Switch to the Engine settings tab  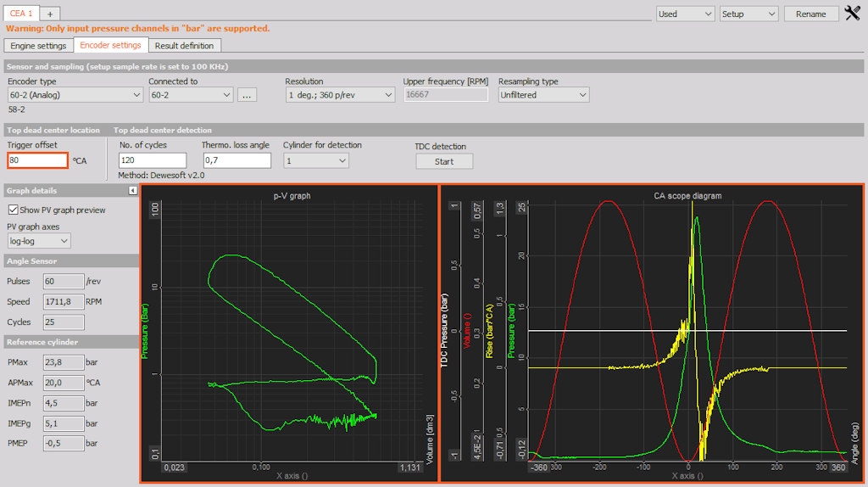pyautogui.click(x=38, y=46)
